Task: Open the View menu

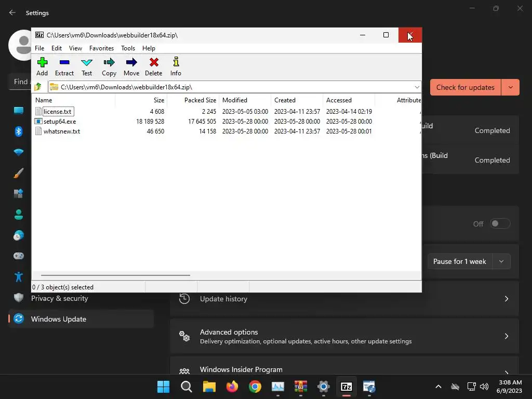Action: tap(76, 48)
